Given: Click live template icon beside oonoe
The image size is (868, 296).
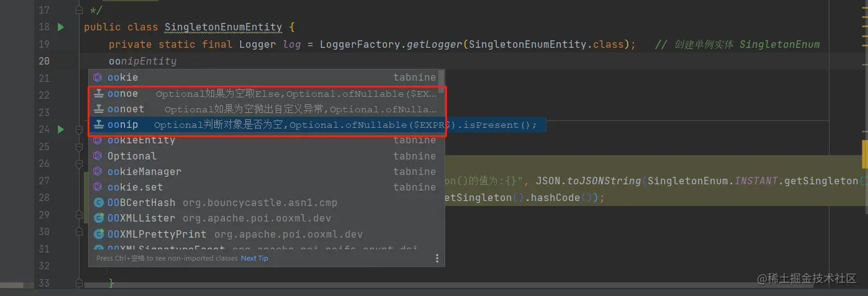Looking at the screenshot, I should tap(97, 94).
